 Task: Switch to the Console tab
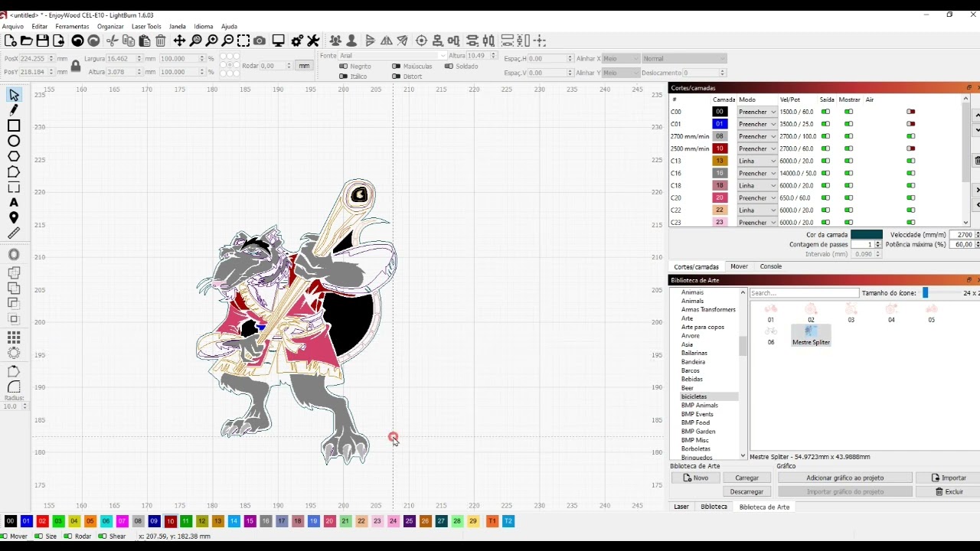771,266
